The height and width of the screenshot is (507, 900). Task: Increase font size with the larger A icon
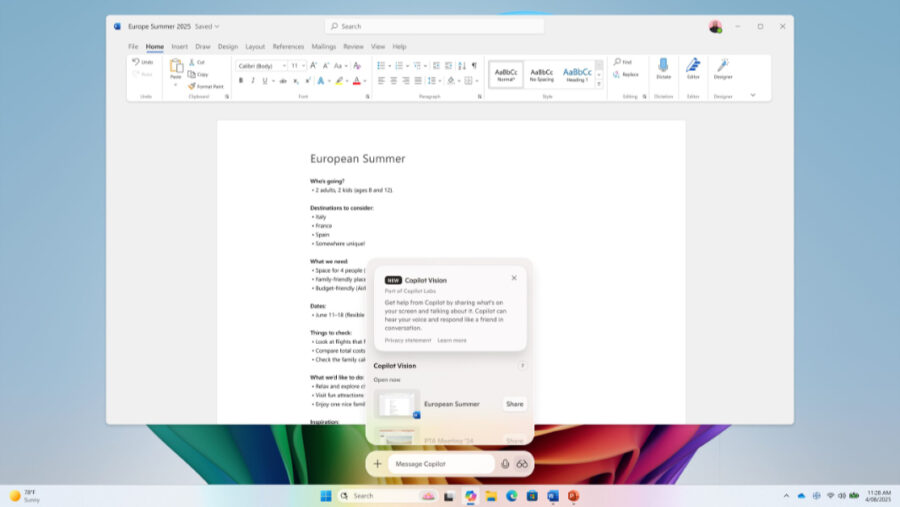[x=313, y=66]
